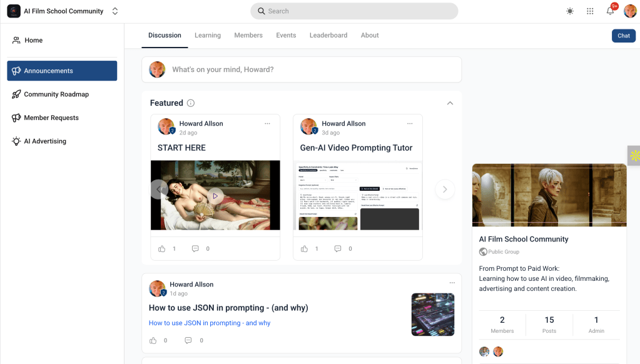Click the Featured info icon
The width and height of the screenshot is (640, 364).
(x=191, y=103)
